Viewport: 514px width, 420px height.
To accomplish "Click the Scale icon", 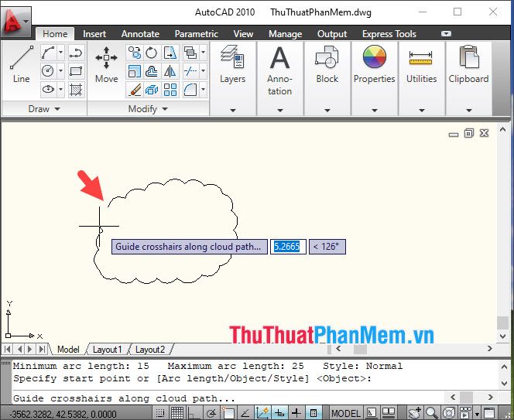I will point(135,70).
